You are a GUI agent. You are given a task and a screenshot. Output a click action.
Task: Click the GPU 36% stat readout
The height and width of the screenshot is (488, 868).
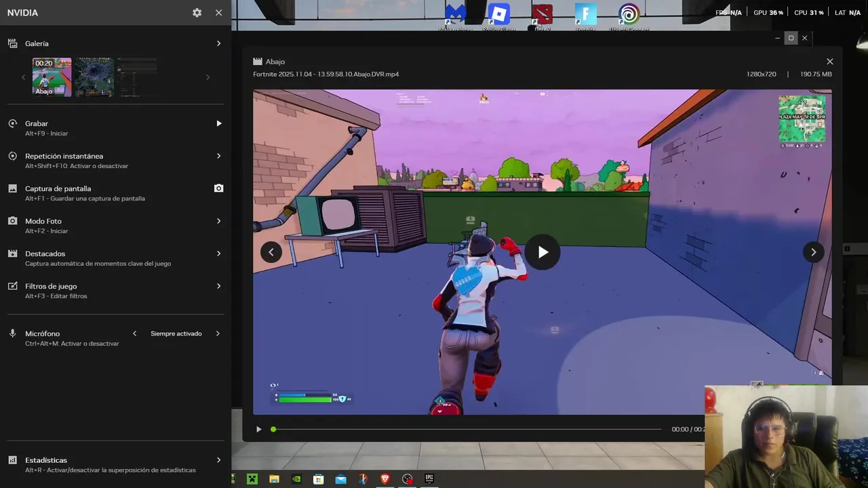click(768, 13)
